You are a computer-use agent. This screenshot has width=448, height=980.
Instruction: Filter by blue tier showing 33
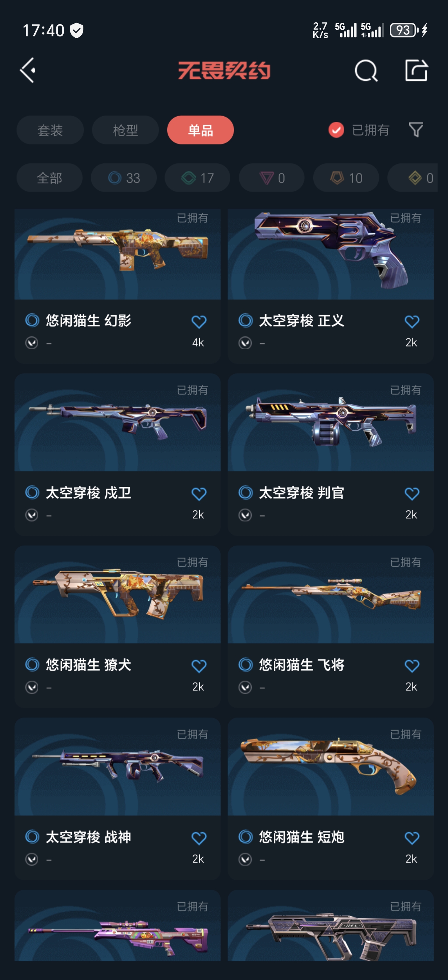click(x=124, y=178)
